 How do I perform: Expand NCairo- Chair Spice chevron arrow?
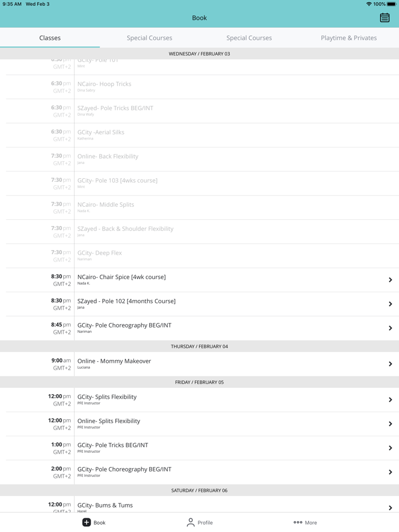(x=390, y=280)
